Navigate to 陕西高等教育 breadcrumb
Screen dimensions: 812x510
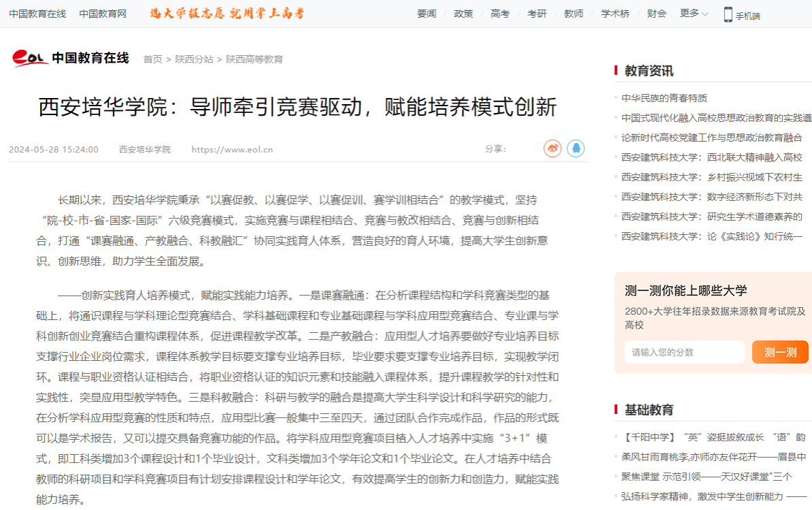[254, 59]
